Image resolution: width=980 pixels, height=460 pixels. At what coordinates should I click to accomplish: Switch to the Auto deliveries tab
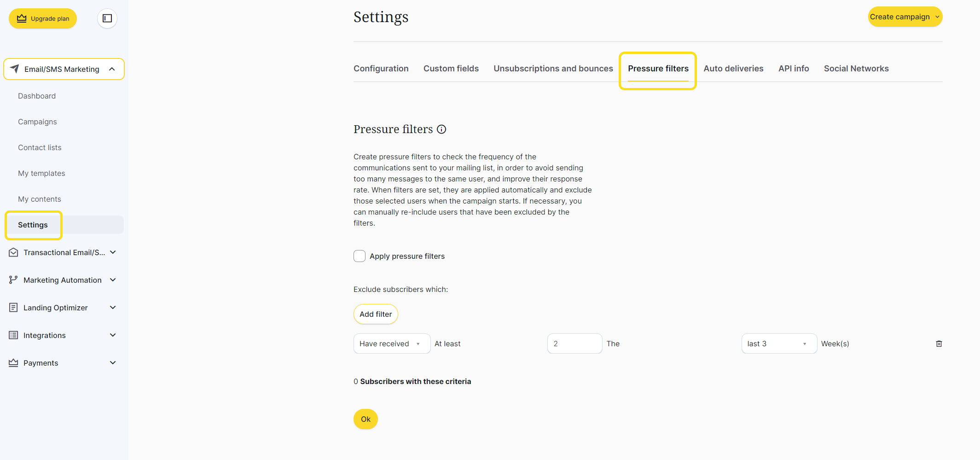click(x=733, y=69)
